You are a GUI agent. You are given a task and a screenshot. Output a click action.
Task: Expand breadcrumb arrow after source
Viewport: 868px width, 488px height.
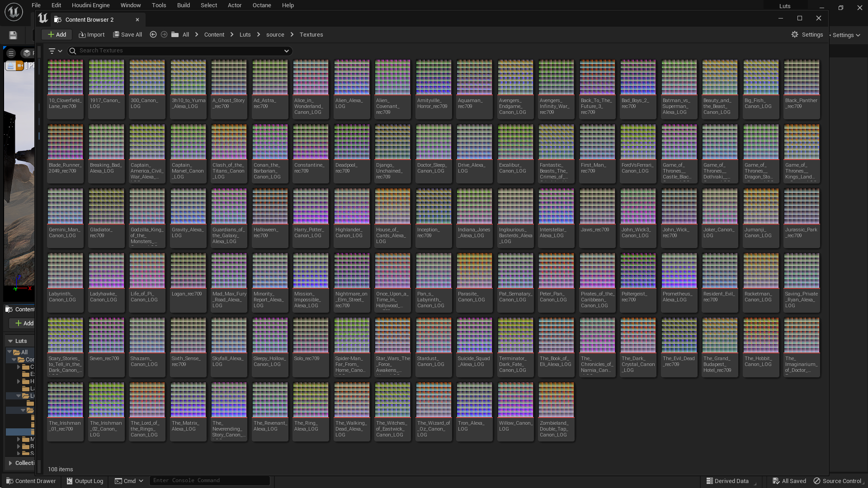pyautogui.click(x=292, y=34)
